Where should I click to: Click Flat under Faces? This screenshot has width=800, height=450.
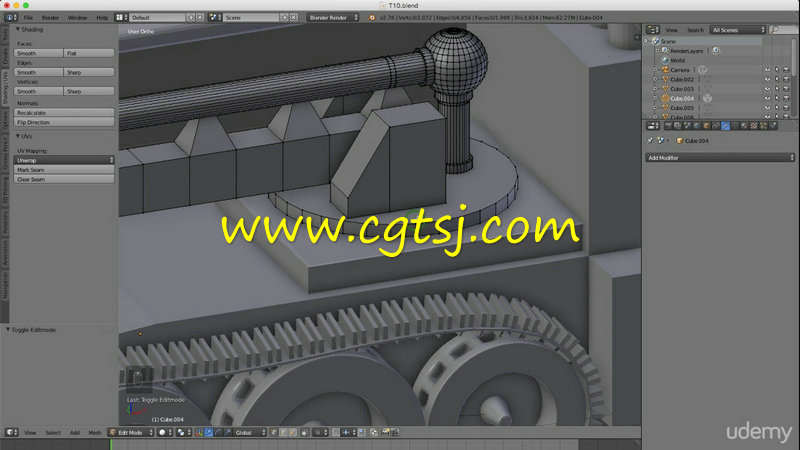click(x=89, y=53)
